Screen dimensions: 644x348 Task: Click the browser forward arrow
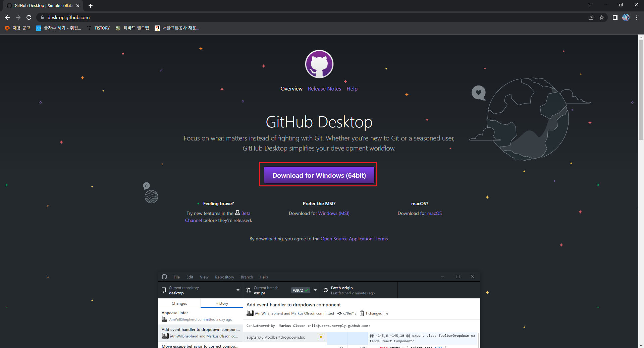(x=18, y=17)
